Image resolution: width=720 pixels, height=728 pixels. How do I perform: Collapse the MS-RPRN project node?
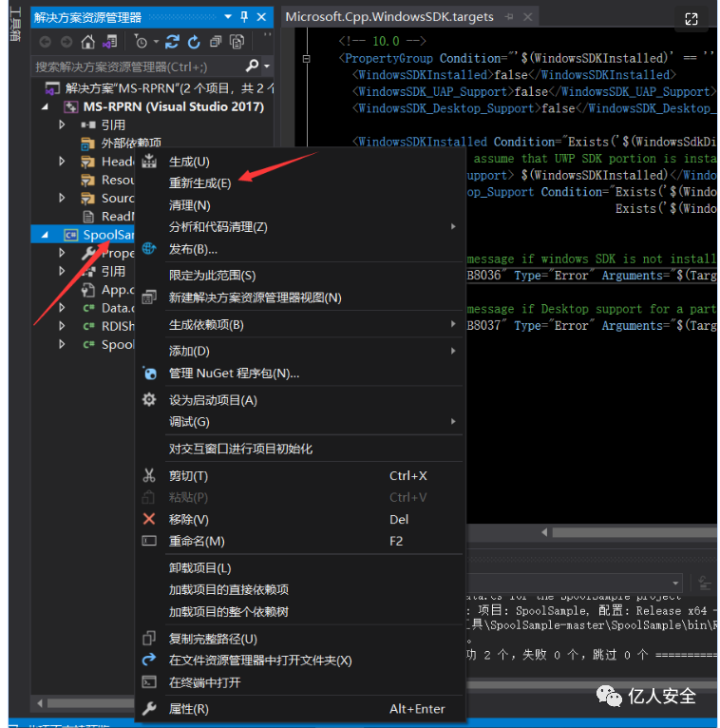coord(45,106)
